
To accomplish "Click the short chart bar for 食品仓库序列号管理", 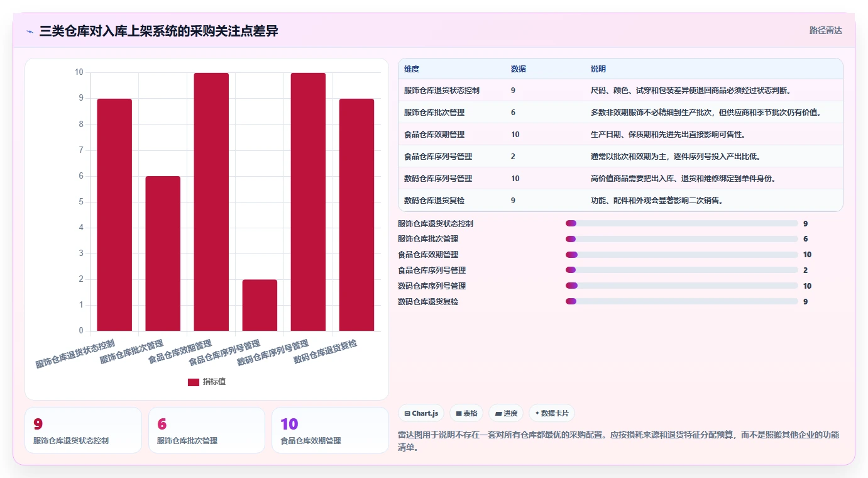I will tap(260, 305).
